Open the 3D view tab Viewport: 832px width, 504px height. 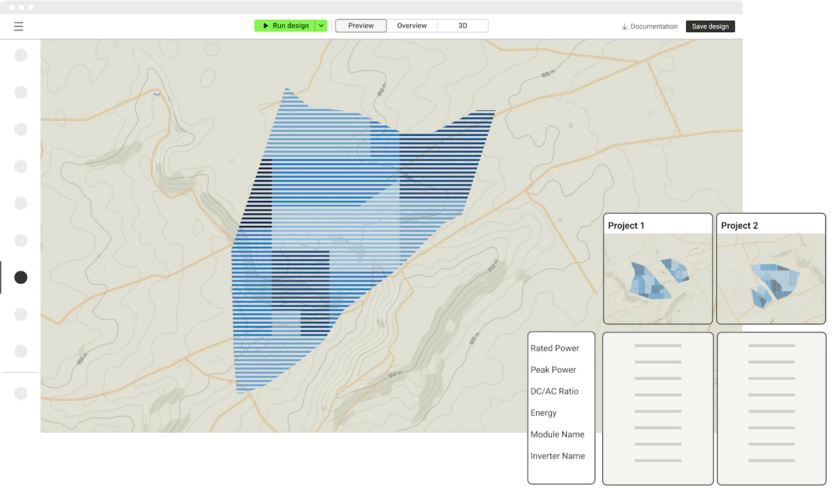pos(462,26)
